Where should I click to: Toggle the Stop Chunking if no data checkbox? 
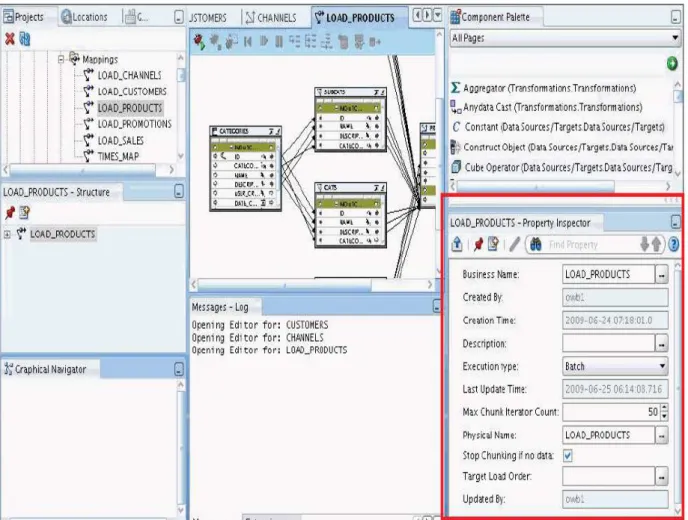pos(567,455)
